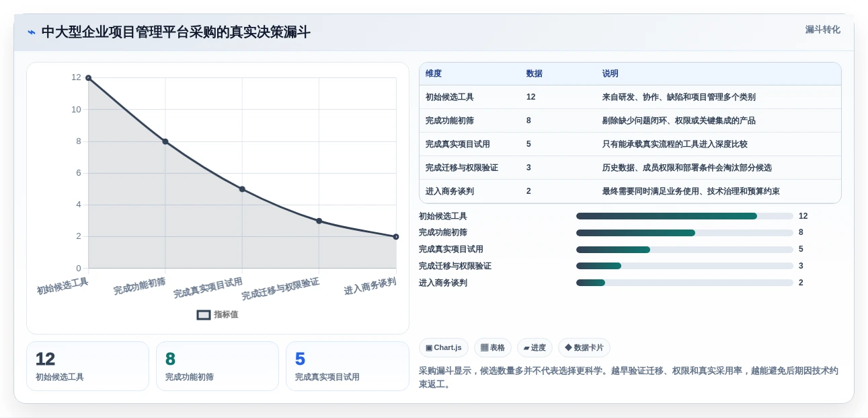Select the 初始候选工具 cell in the table
This screenshot has height=418, width=868.
[450, 97]
